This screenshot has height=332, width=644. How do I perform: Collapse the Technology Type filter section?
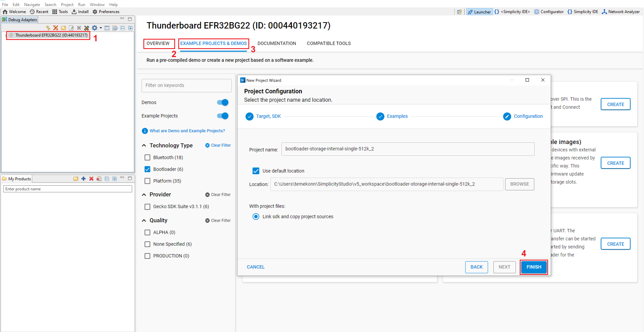[144, 145]
